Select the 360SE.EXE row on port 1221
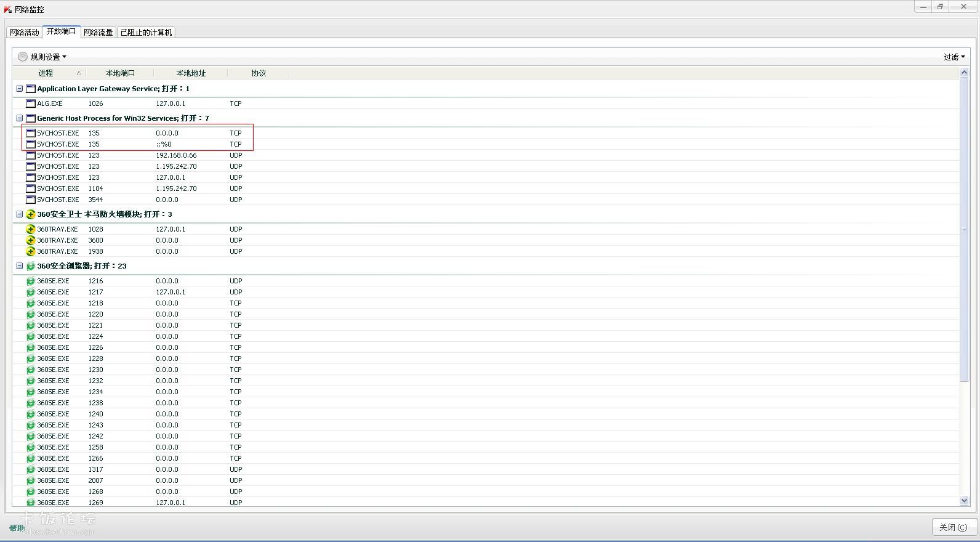980x542 pixels. [486, 325]
